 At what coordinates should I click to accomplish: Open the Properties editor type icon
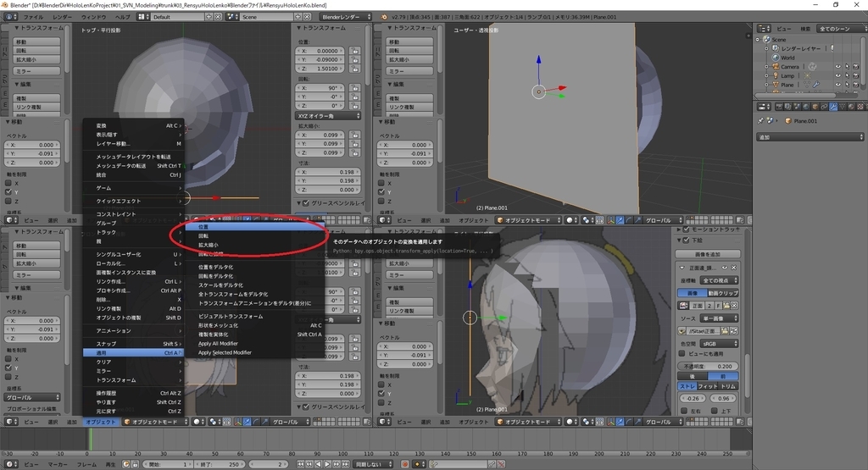(764, 106)
